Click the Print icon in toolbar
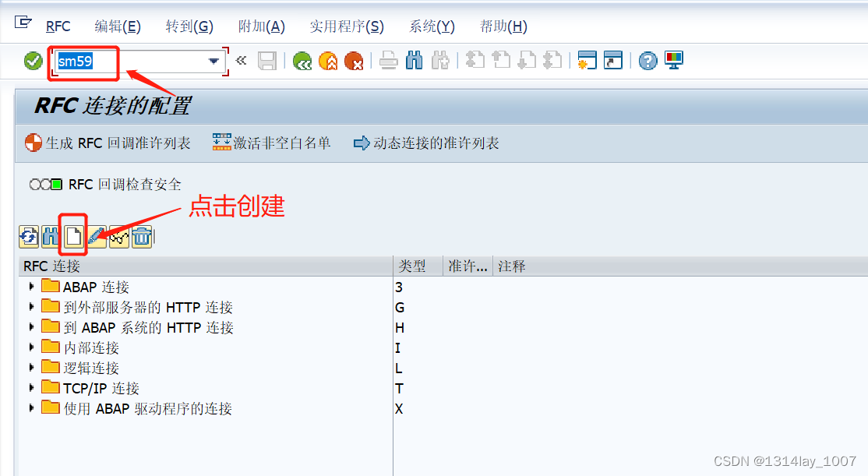This screenshot has width=868, height=476. (389, 61)
